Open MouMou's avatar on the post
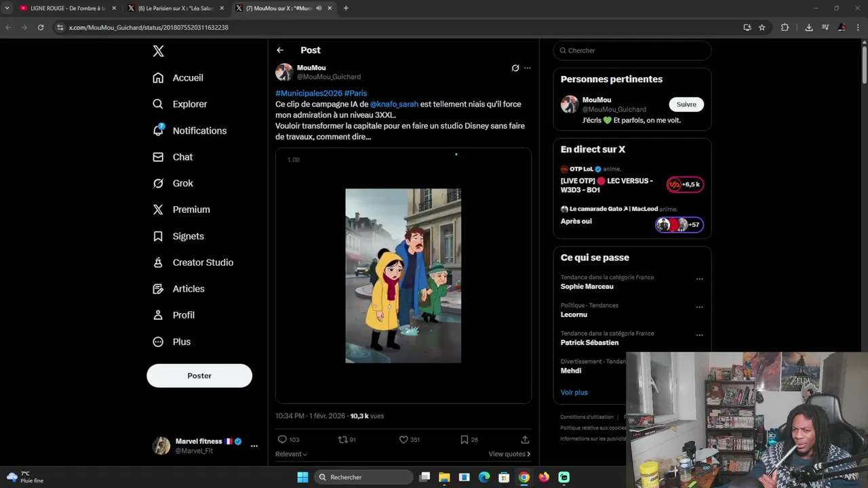Screen dimensions: 868x488 tap(284, 72)
